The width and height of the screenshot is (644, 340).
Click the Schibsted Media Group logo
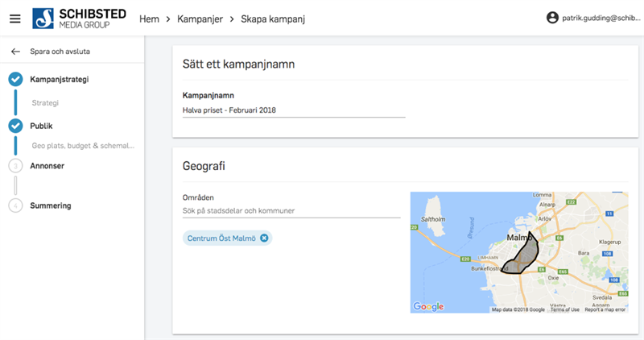[79, 18]
